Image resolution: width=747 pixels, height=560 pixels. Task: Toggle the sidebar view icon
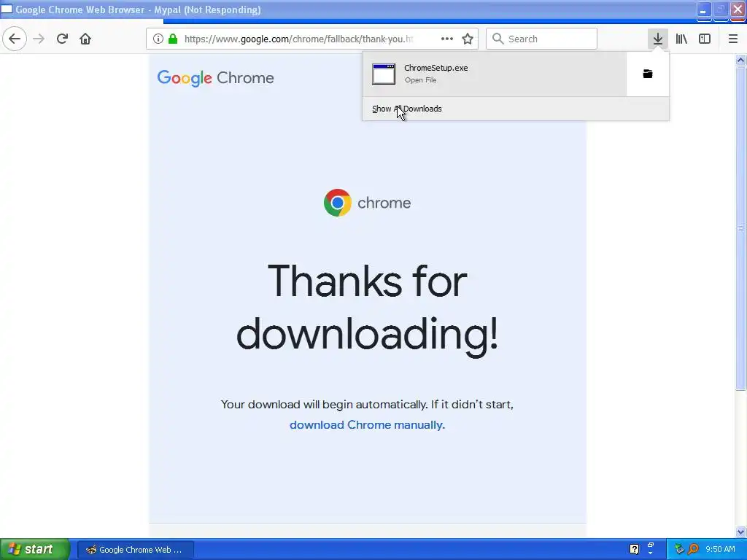[705, 39]
